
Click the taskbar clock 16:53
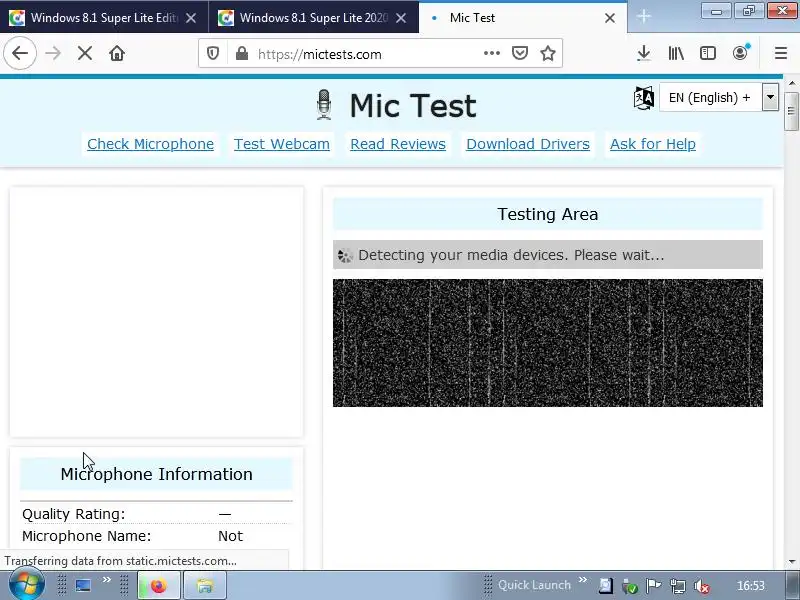click(x=751, y=586)
